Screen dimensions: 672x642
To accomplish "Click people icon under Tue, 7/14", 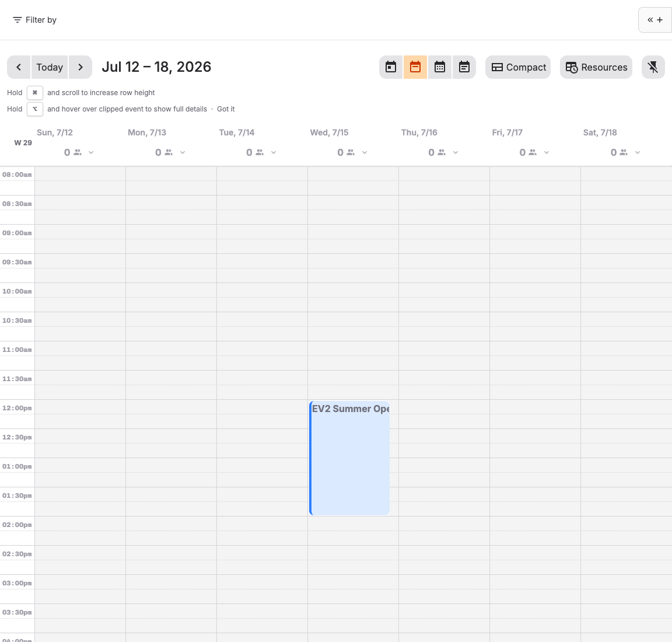I will [260, 152].
